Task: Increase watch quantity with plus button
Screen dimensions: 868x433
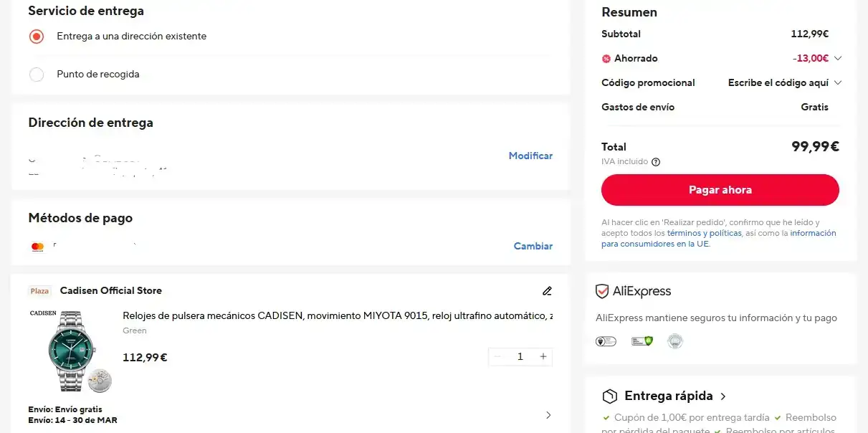Action: (543, 357)
